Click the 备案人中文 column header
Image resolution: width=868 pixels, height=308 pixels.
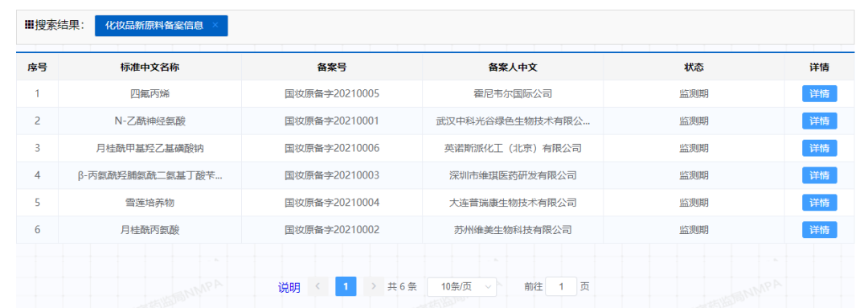tap(513, 67)
